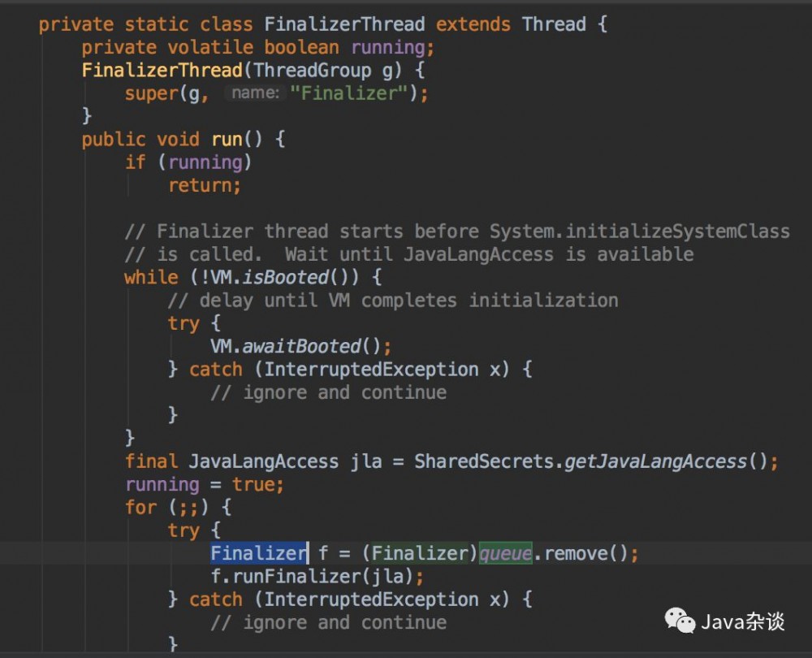Click 'System.initializeSystemClass' in the comment
The width and height of the screenshot is (812, 658).
point(640,231)
